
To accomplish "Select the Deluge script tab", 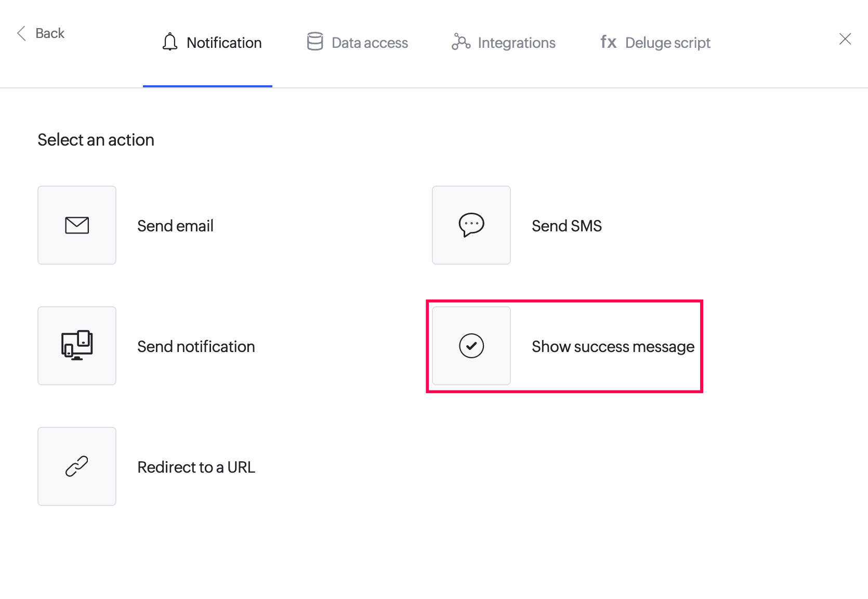I will [655, 43].
